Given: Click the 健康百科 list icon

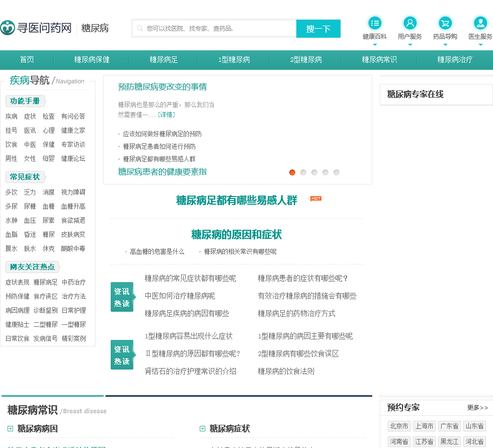Looking at the screenshot, I should point(375,23).
